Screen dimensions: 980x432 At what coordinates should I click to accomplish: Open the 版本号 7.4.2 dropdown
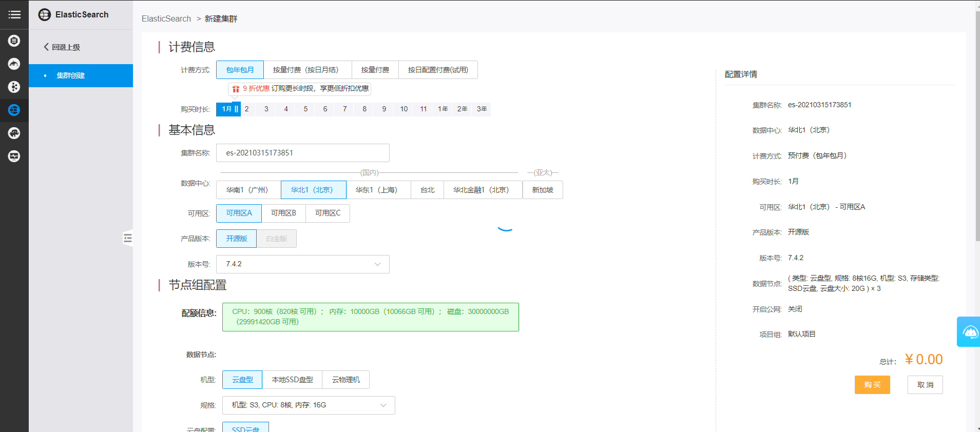pyautogui.click(x=303, y=264)
